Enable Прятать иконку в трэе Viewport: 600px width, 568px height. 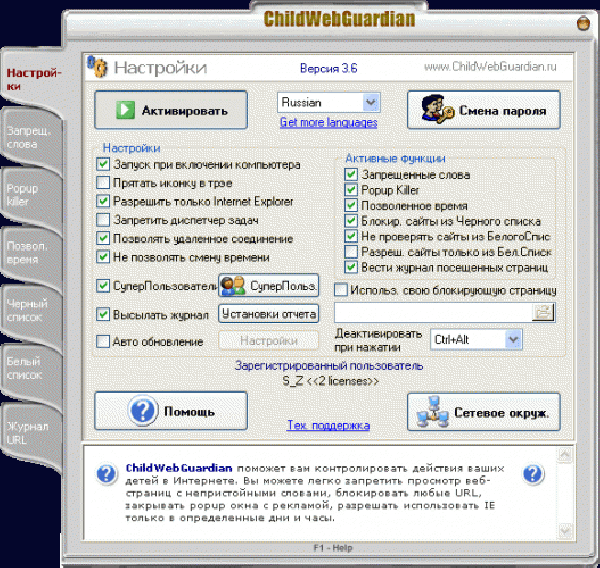103,183
